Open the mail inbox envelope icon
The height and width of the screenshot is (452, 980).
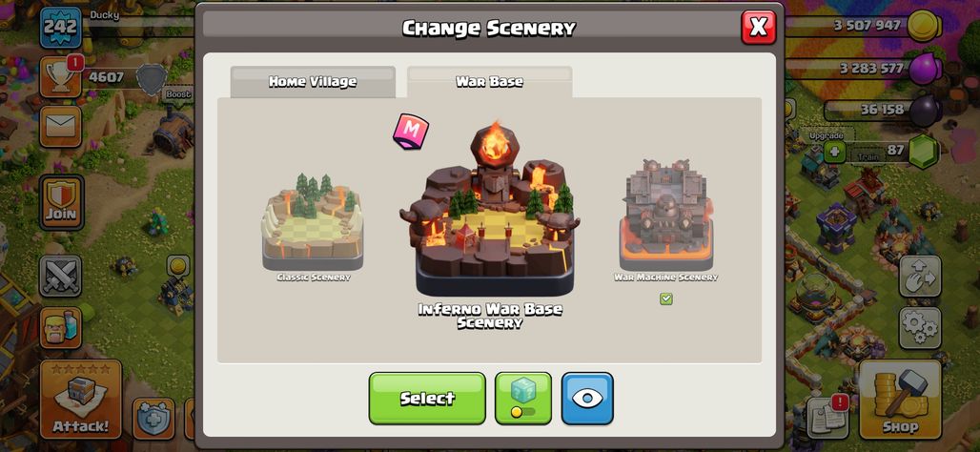pos(61,126)
